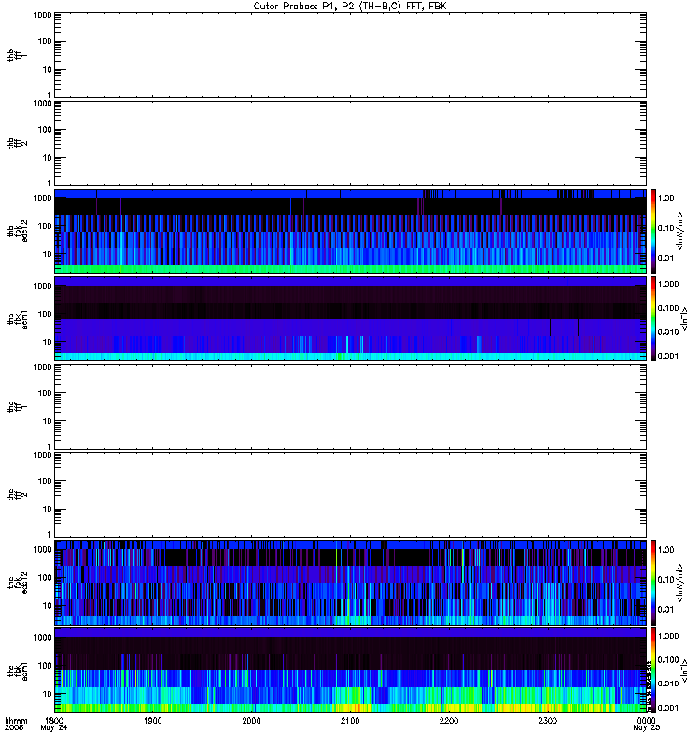Click the "0.10" tick on thc edc12 color bar
The width and height of the screenshot is (700, 747).
click(x=665, y=580)
